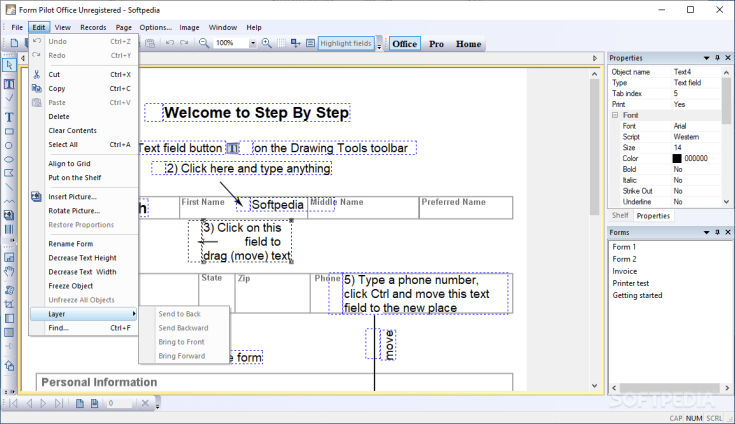The width and height of the screenshot is (735, 424).
Task: Choose Insert Picture from Edit menu
Action: pyautogui.click(x=84, y=197)
